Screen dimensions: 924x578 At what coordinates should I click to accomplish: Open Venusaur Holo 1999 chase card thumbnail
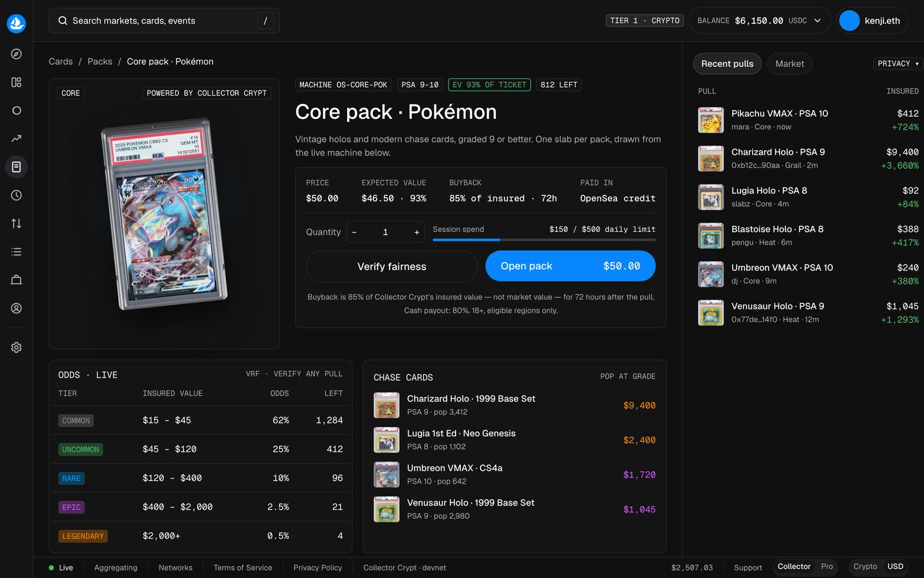click(x=386, y=509)
